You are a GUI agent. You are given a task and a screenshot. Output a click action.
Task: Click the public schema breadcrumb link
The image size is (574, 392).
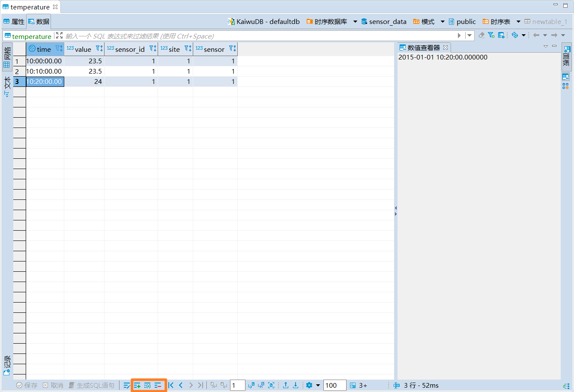click(466, 21)
